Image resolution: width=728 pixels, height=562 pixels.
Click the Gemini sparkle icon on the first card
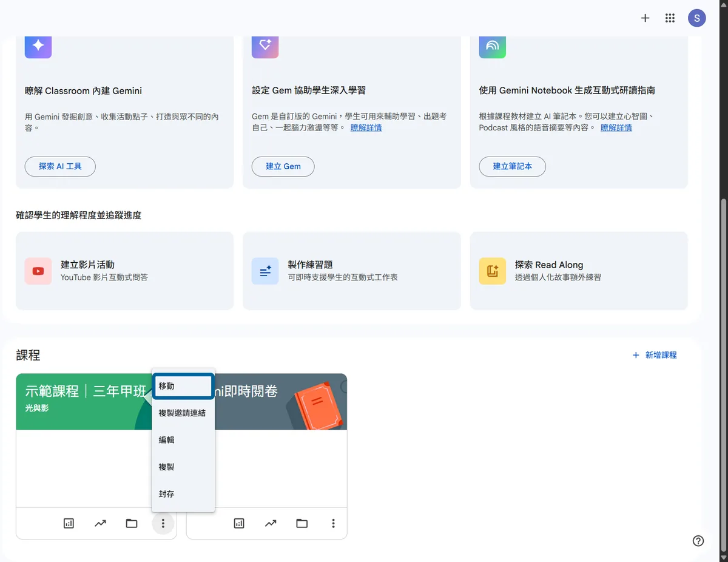(x=38, y=46)
